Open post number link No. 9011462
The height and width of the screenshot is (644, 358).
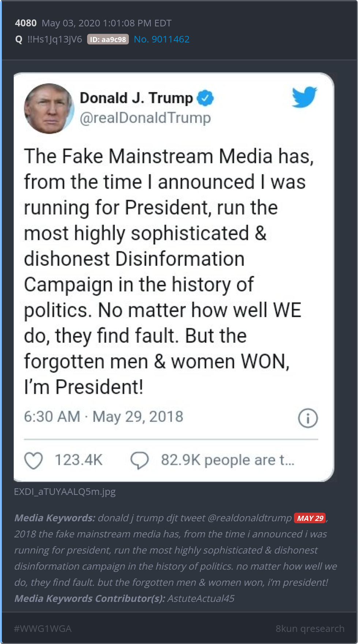[161, 39]
